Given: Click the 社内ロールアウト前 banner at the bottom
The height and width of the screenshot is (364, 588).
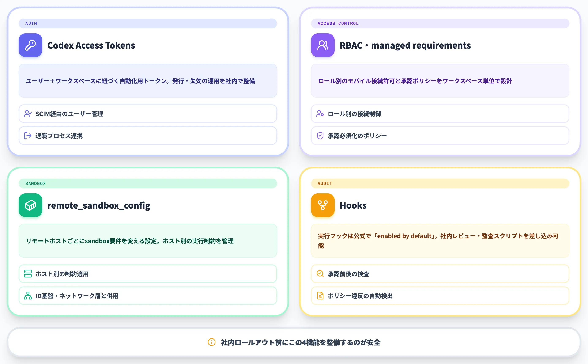Looking at the screenshot, I should tap(294, 342).
